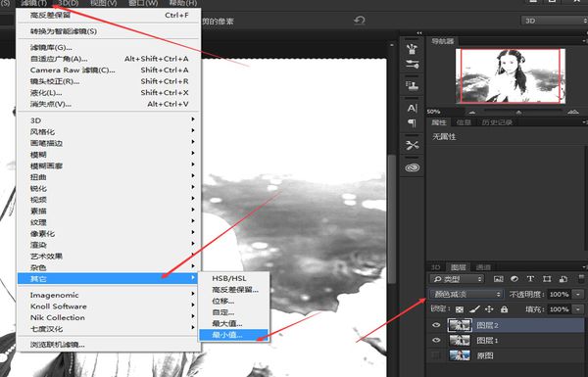Open the 填充 fill arrow dropdown
Image resolution: width=588 pixels, height=377 pixels.
[x=578, y=309]
